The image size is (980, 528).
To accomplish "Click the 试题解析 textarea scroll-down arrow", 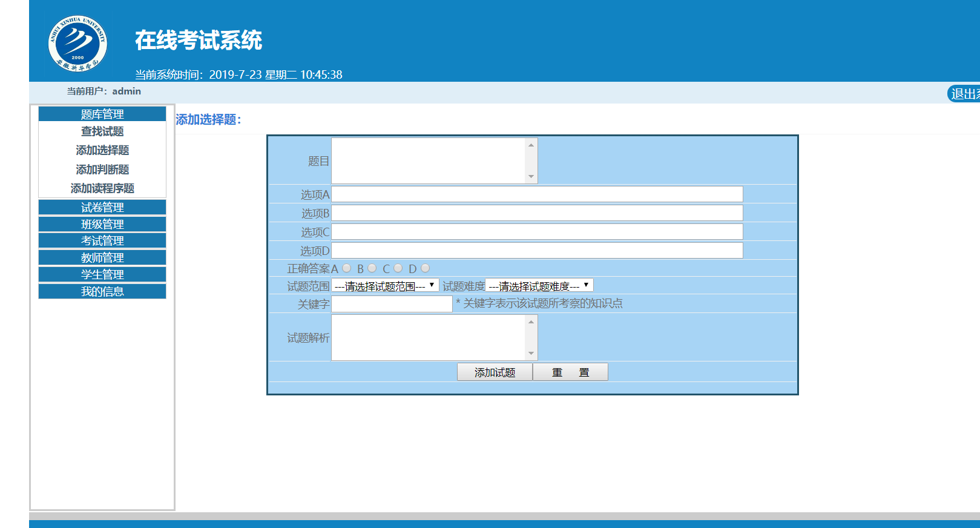I will (531, 354).
